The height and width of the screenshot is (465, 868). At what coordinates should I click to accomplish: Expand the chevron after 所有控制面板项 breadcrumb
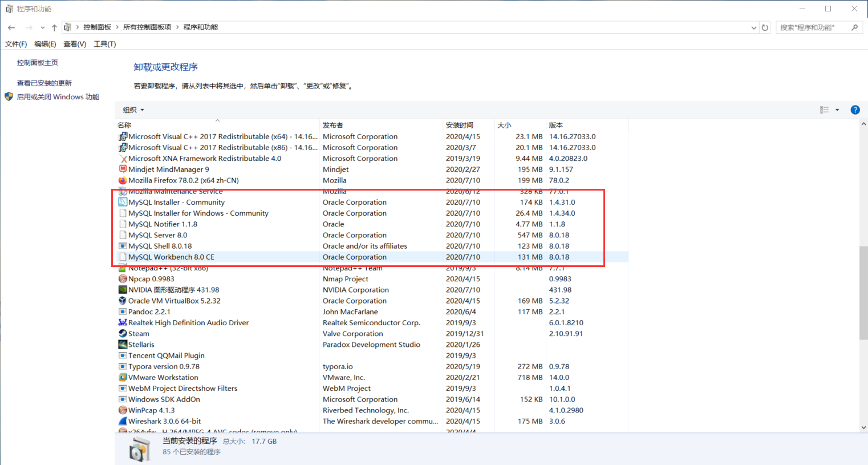click(177, 27)
